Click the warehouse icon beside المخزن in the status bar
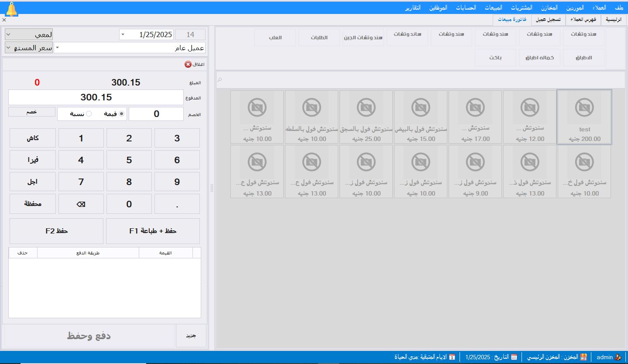 click(583, 357)
